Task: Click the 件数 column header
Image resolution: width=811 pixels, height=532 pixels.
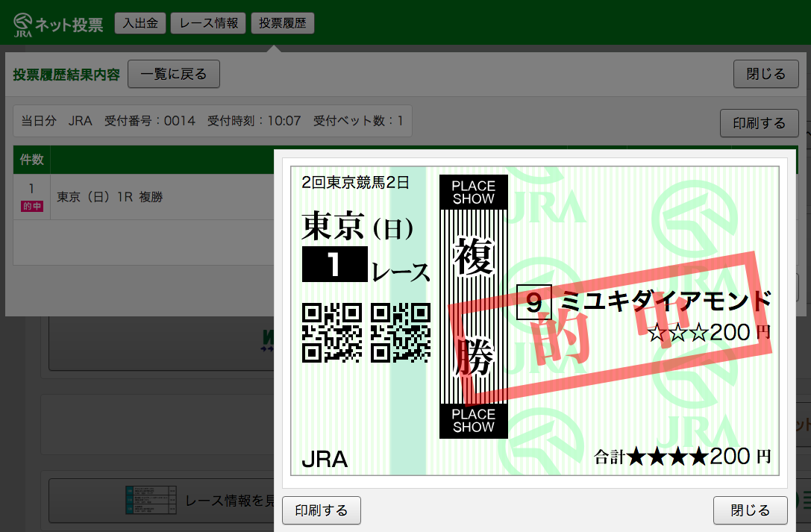Action: [x=31, y=160]
